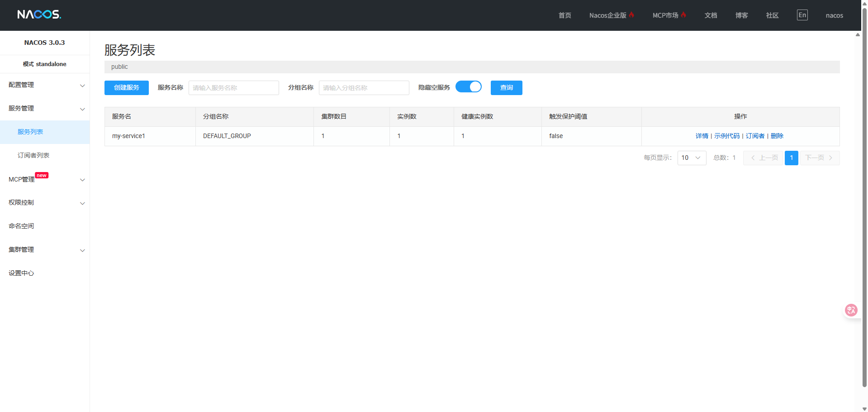Click the scrollbar down arrow
Image resolution: width=868 pixels, height=412 pixels.
click(x=858, y=408)
